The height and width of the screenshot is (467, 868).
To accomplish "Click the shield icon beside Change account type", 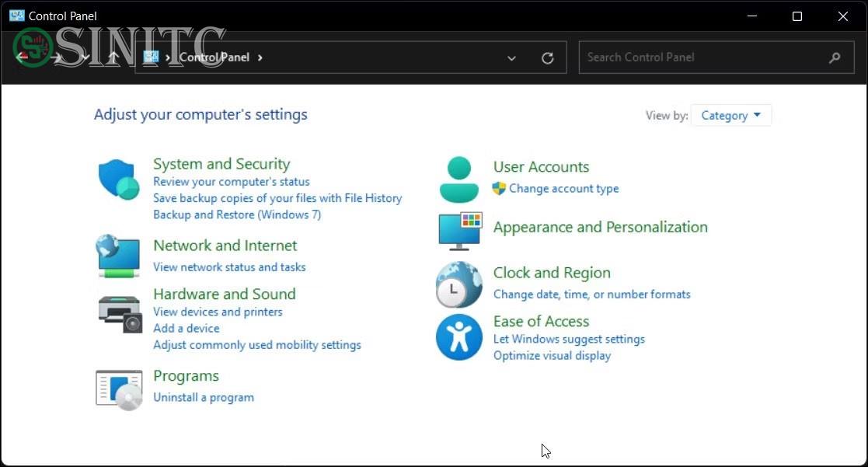I will pyautogui.click(x=499, y=189).
